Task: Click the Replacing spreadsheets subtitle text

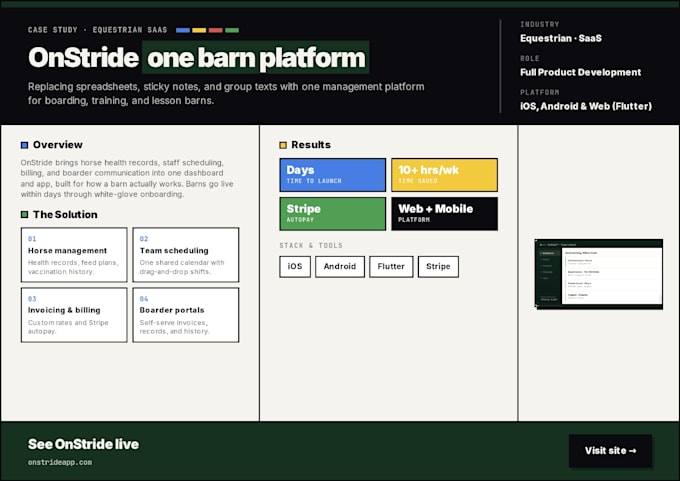Action: click(226, 93)
